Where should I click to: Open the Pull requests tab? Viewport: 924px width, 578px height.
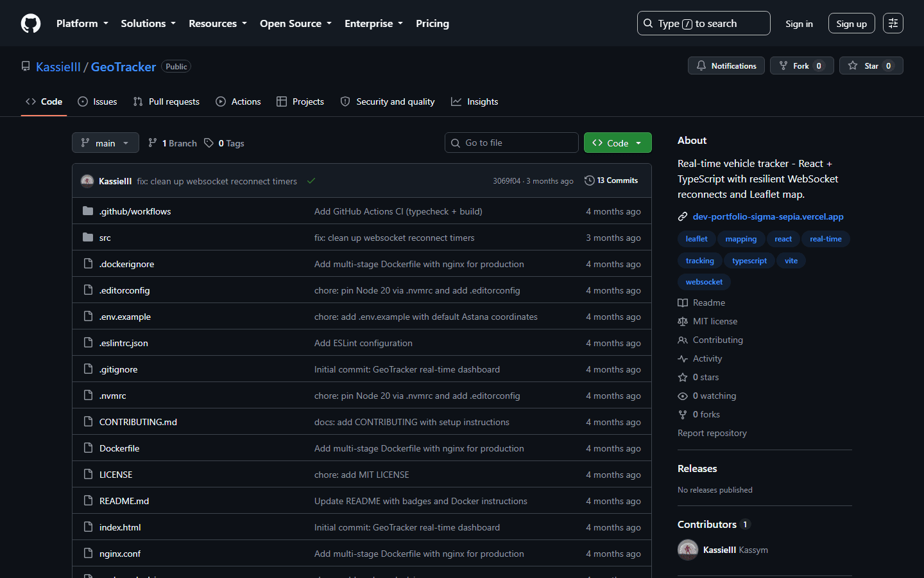point(166,101)
